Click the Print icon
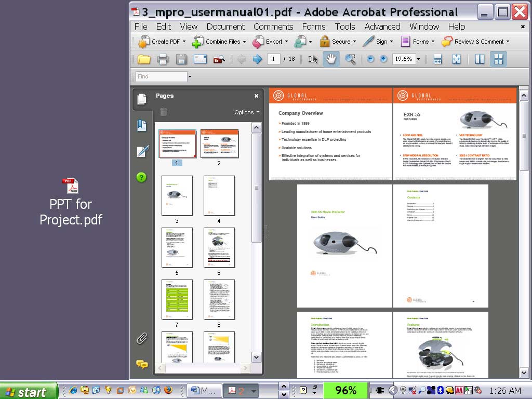 (163, 59)
